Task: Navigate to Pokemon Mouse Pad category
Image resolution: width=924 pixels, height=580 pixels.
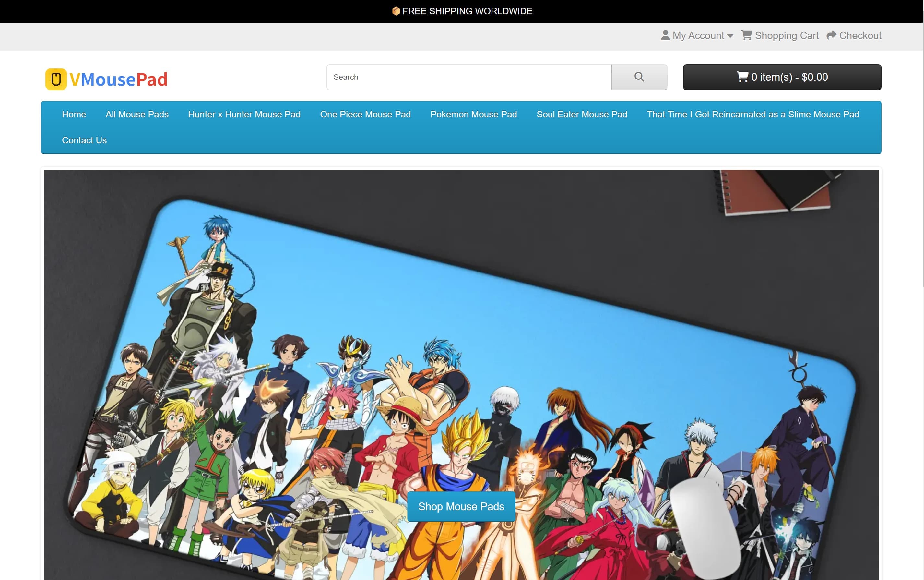Action: coord(473,114)
